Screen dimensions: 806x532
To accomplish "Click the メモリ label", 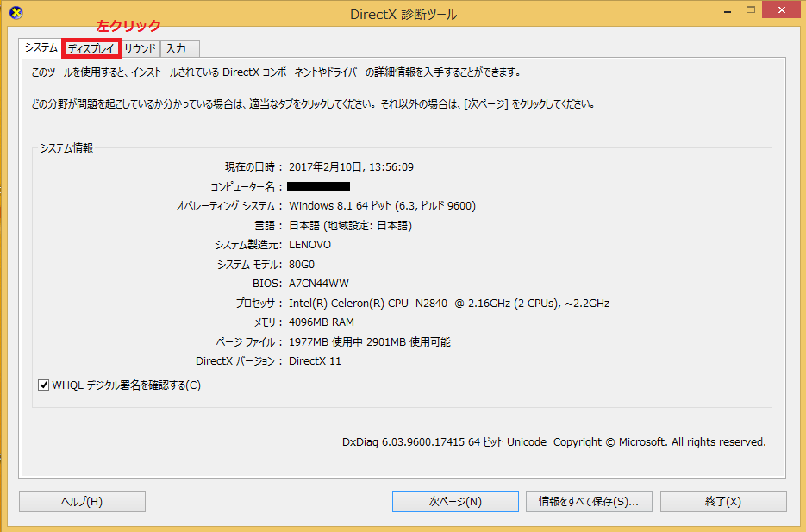I will [x=268, y=322].
